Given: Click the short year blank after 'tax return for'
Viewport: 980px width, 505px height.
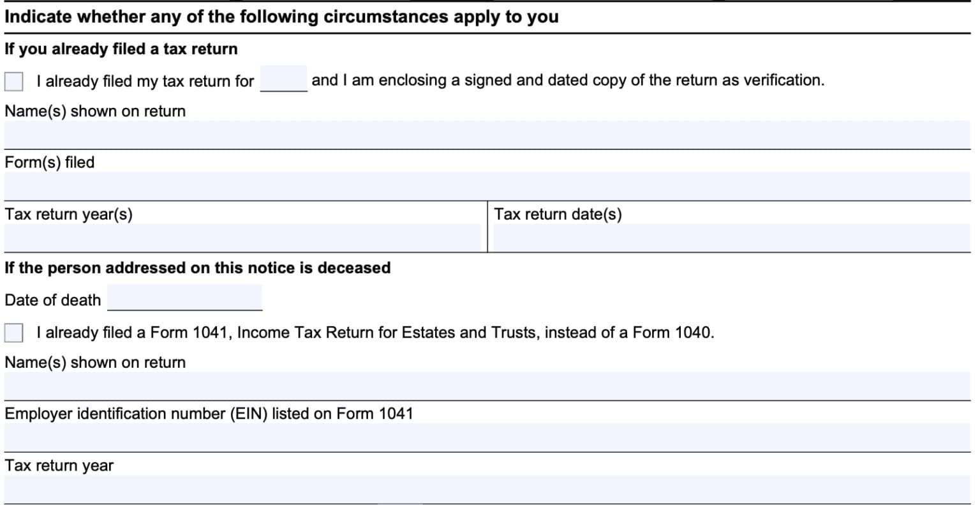Looking at the screenshot, I should point(284,79).
